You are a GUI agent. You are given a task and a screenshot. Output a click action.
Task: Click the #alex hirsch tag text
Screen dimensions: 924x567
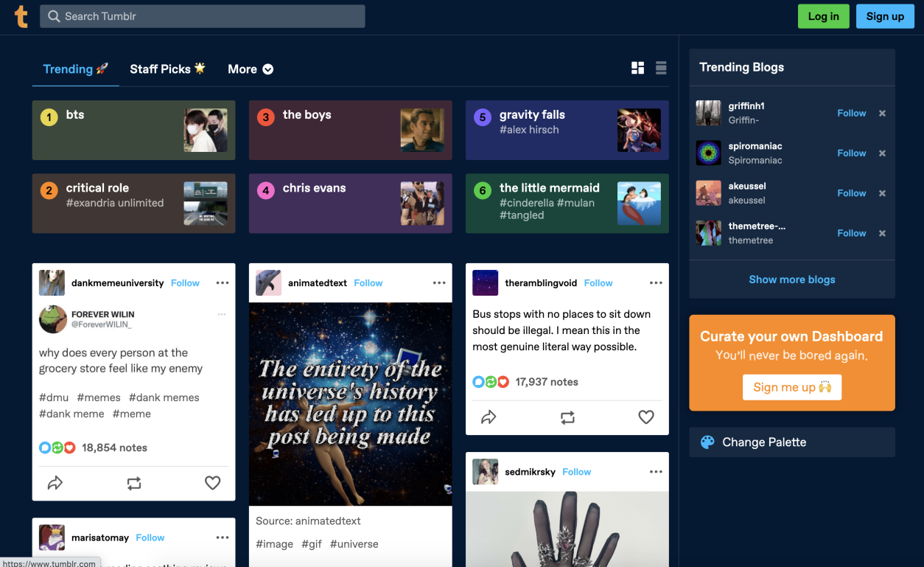(x=529, y=130)
